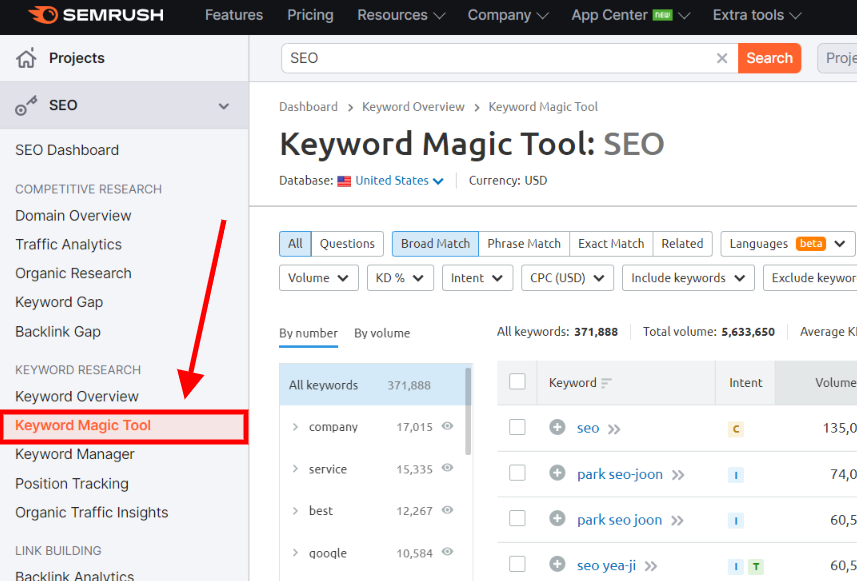
Task: Open the Company menu
Action: click(x=508, y=15)
